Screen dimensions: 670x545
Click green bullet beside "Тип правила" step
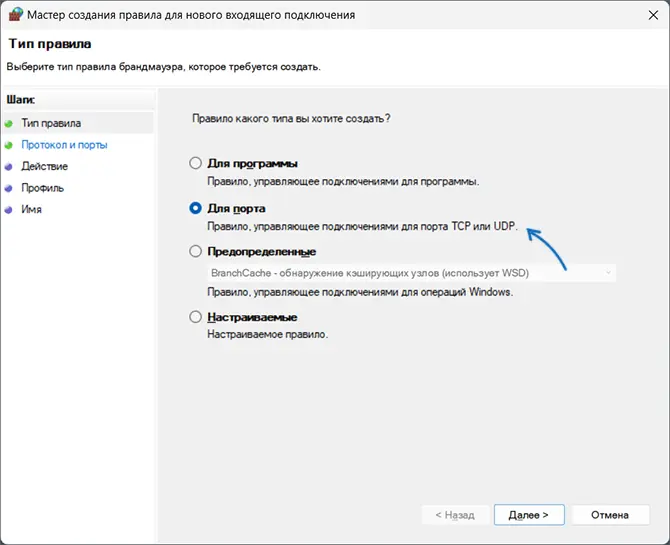pyautogui.click(x=9, y=123)
